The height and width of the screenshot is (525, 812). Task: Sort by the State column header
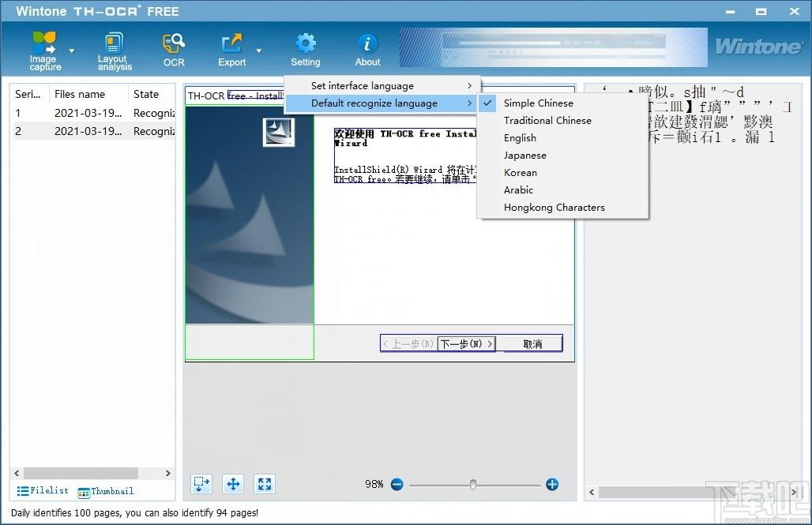[x=152, y=94]
